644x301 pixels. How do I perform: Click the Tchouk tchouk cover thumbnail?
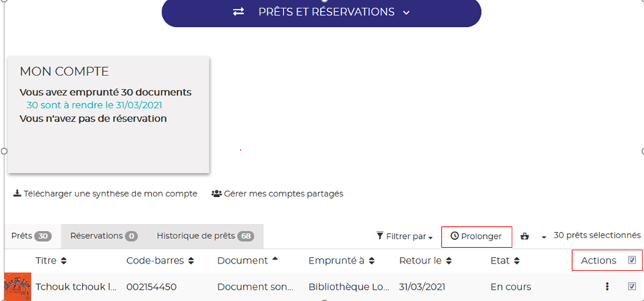(x=17, y=287)
